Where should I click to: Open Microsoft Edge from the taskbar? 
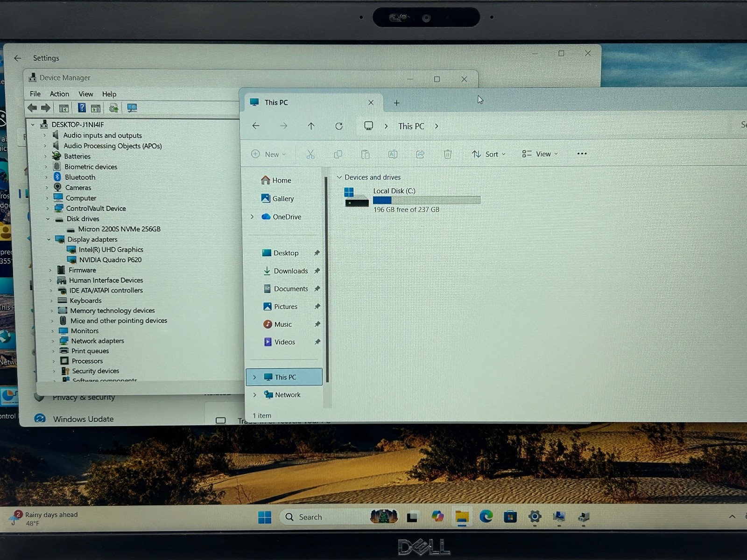[486, 517]
